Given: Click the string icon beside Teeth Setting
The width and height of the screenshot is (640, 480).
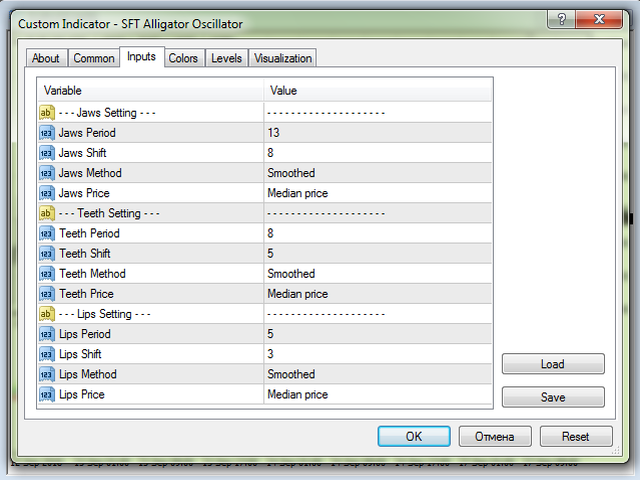Looking at the screenshot, I should pyautogui.click(x=47, y=213).
